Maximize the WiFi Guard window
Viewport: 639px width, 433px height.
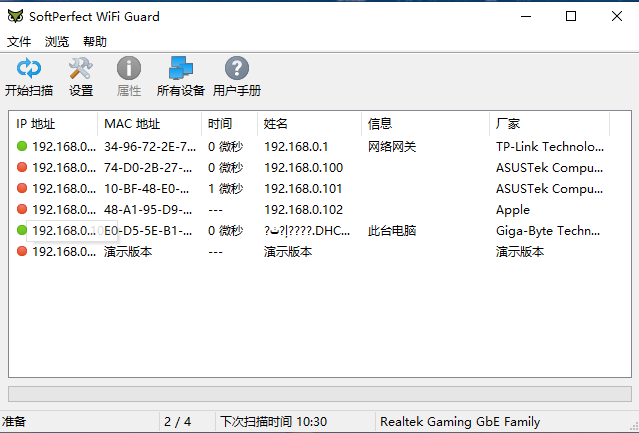click(571, 16)
